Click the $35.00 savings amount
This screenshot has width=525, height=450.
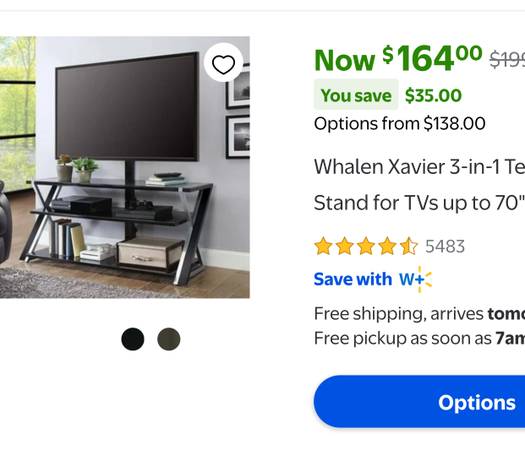(x=433, y=95)
